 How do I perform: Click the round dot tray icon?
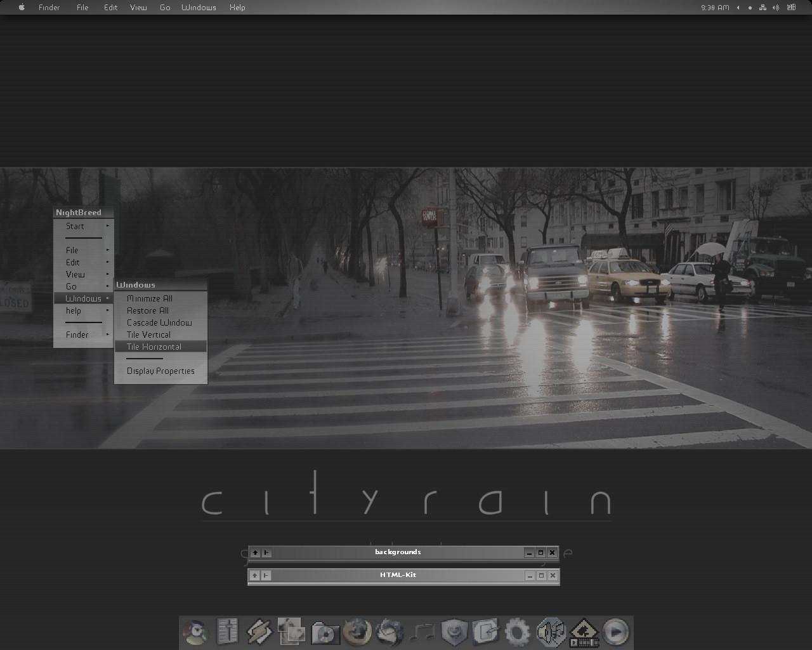tap(750, 8)
